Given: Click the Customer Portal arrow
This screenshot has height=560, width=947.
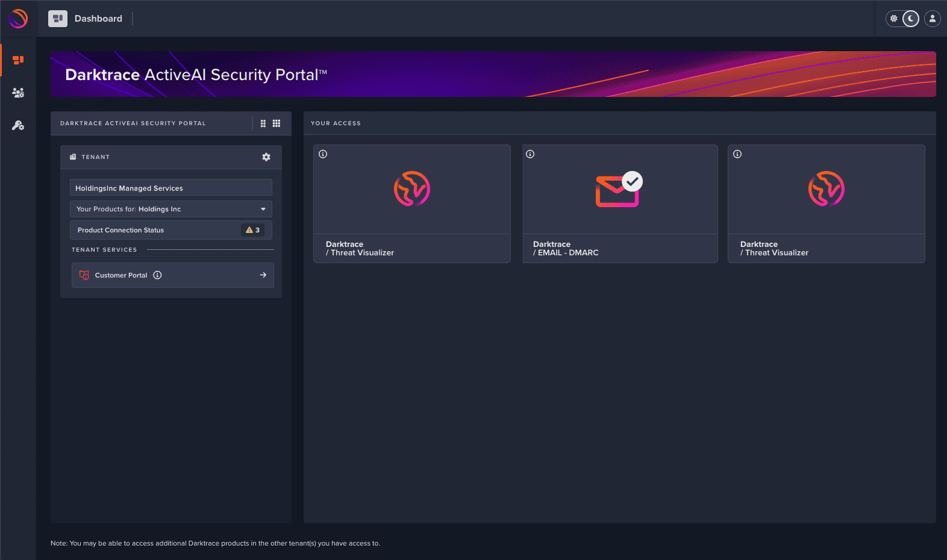Looking at the screenshot, I should tap(263, 275).
